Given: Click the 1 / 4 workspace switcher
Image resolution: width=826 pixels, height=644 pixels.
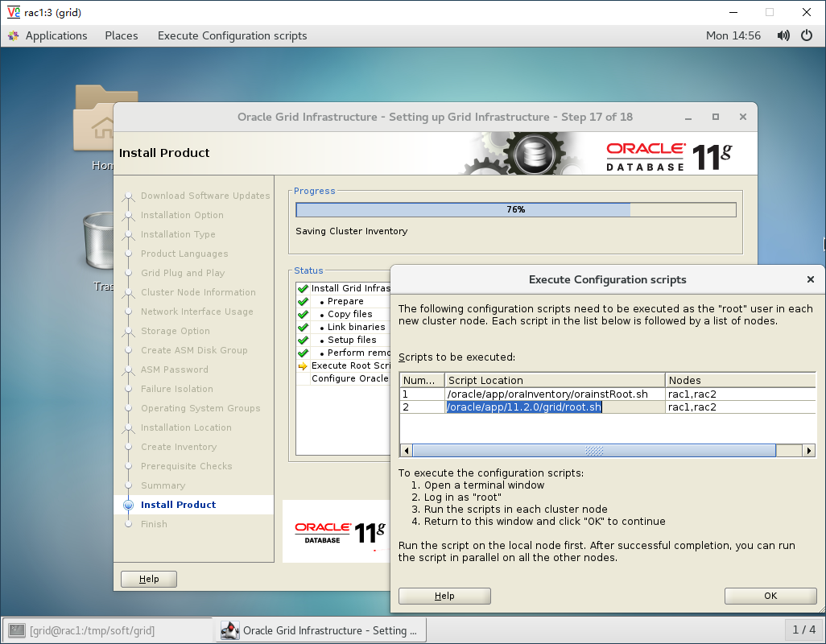Looking at the screenshot, I should pos(804,630).
